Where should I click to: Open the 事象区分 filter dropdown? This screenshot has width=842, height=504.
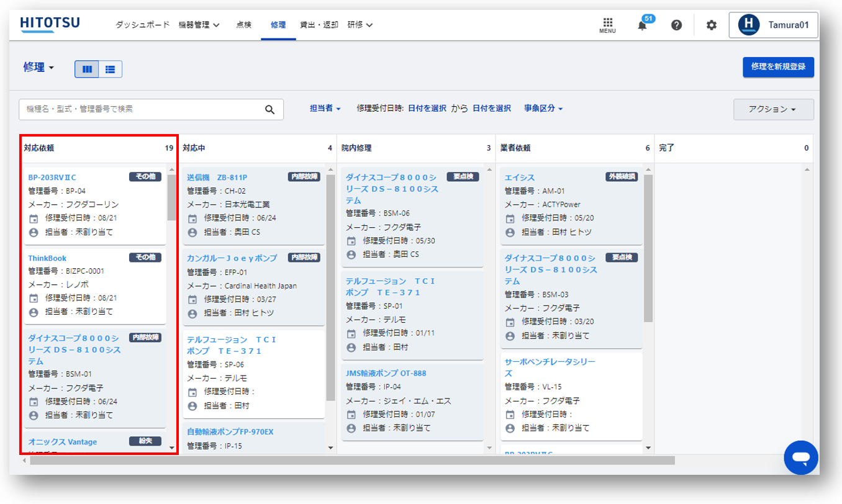pos(543,109)
